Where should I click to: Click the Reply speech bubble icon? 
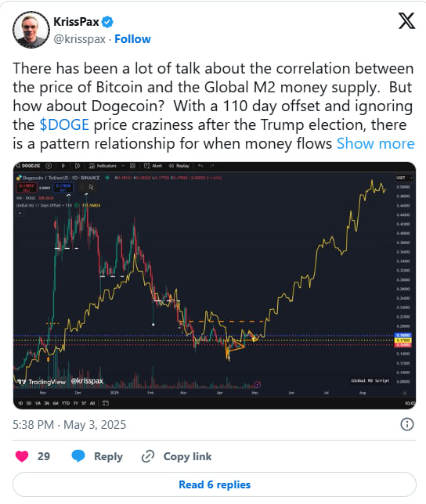click(x=78, y=456)
